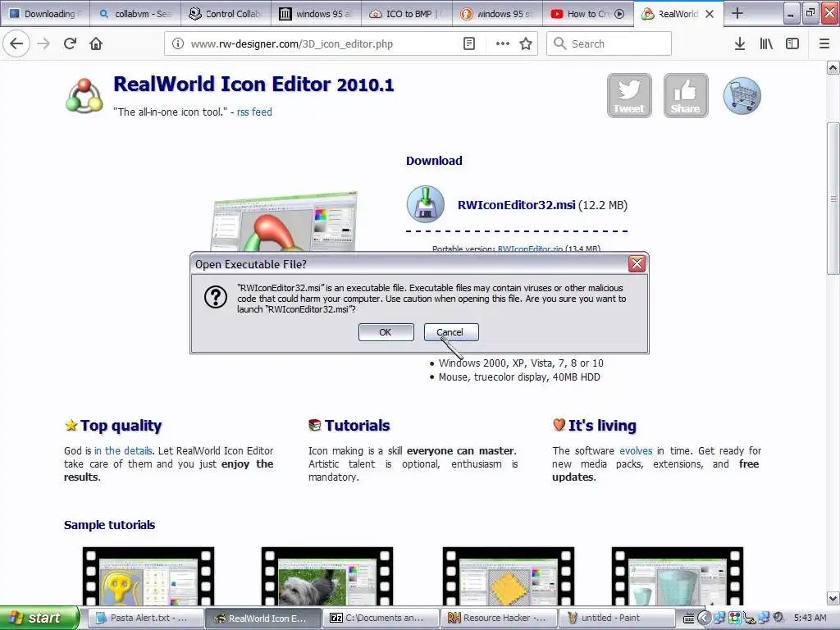Open a new browser tab
840x630 pixels.
737,13
